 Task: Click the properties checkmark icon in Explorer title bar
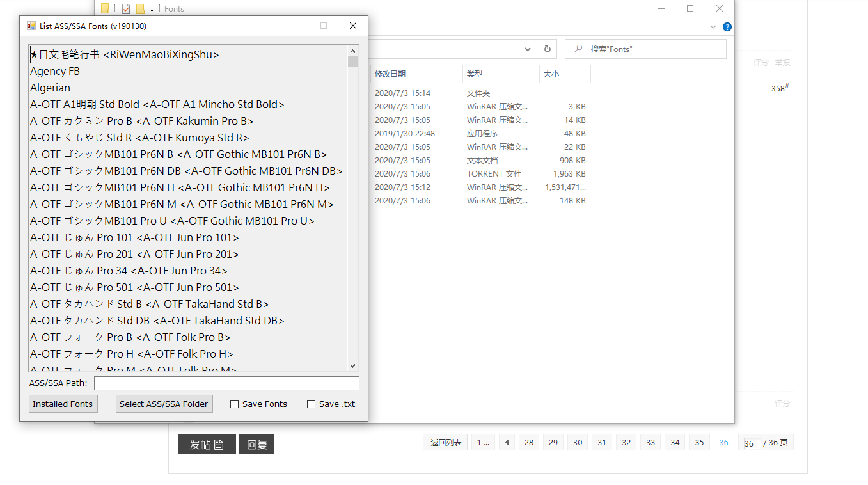(126, 9)
